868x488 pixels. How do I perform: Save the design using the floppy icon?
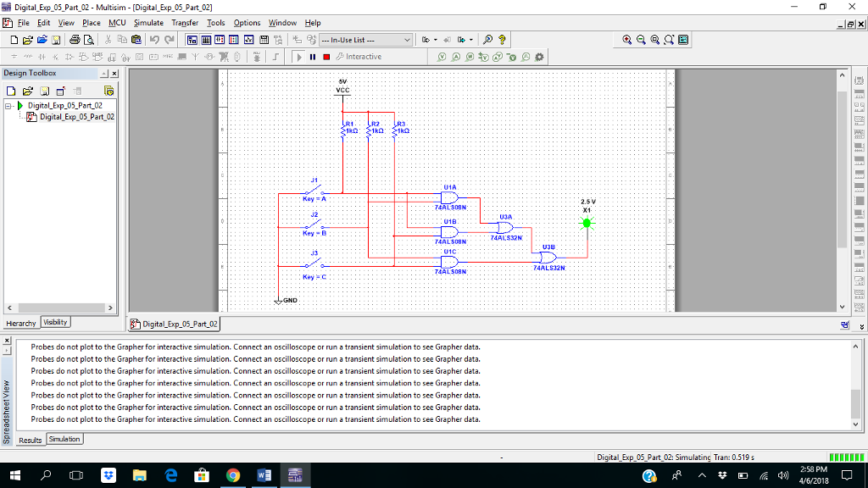click(x=56, y=40)
